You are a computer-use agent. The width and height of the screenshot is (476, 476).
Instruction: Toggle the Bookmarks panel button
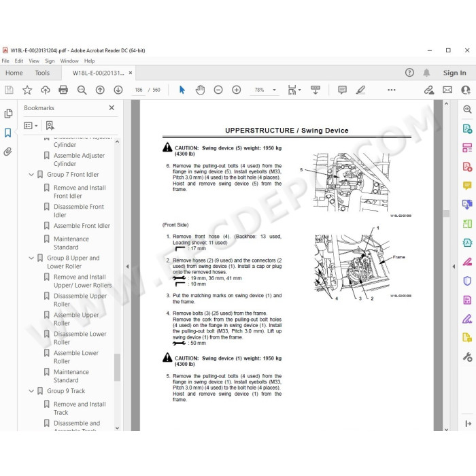[x=8, y=133]
